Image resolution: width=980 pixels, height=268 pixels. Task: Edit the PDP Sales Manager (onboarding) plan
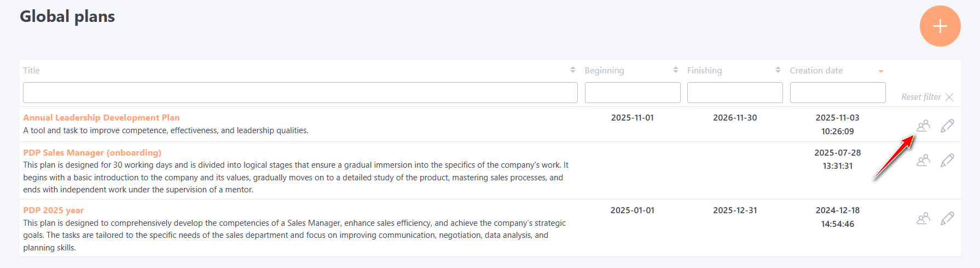click(947, 161)
